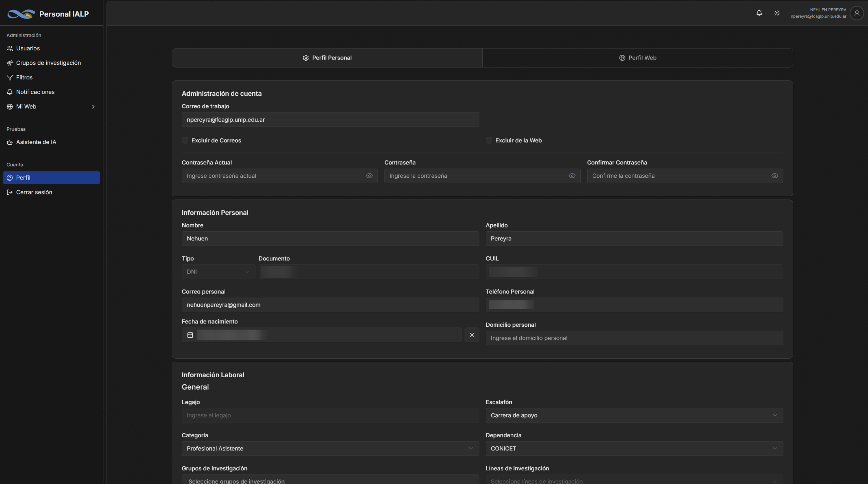Click the Correo personal field
The image size is (868, 484).
[330, 305]
